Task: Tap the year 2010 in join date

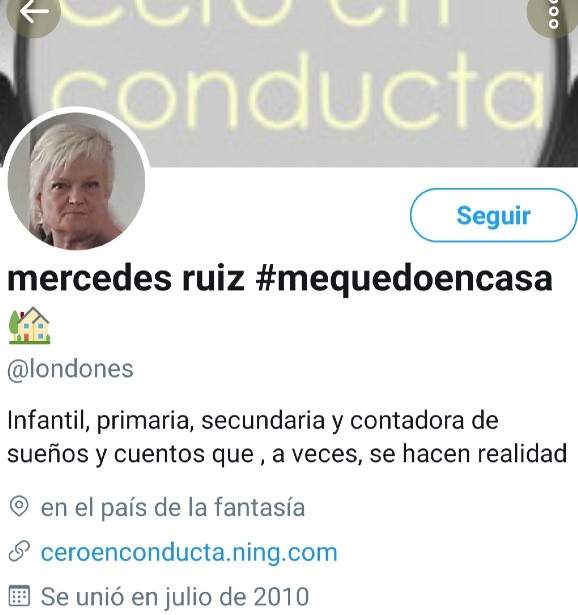Action: coord(281,597)
